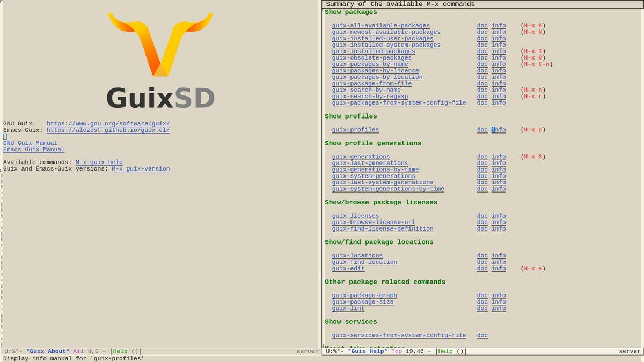Open doc for guix-services-from-system-config-file
Viewport: 644px width, 362px height.
[x=482, y=336]
